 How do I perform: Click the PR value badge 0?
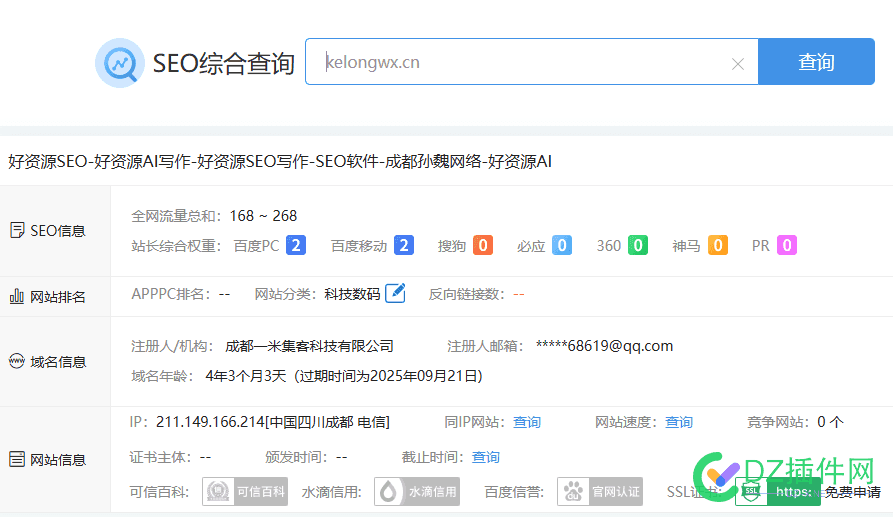pyautogui.click(x=787, y=245)
